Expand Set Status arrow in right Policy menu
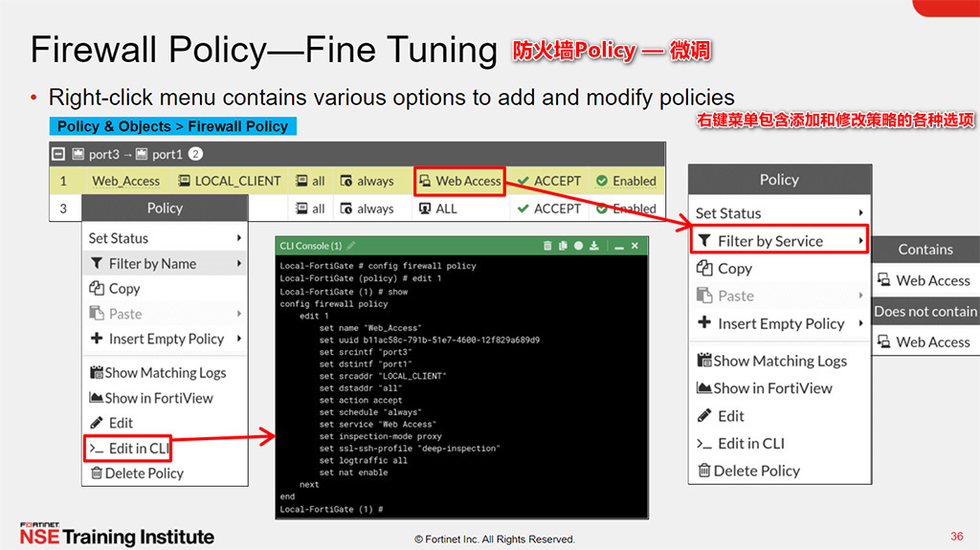The height and width of the screenshot is (550, 980). (860, 213)
